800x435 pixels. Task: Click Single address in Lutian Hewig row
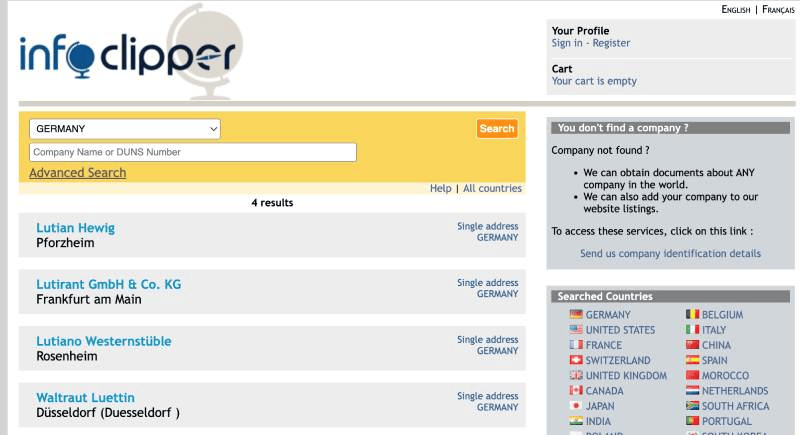tap(487, 226)
